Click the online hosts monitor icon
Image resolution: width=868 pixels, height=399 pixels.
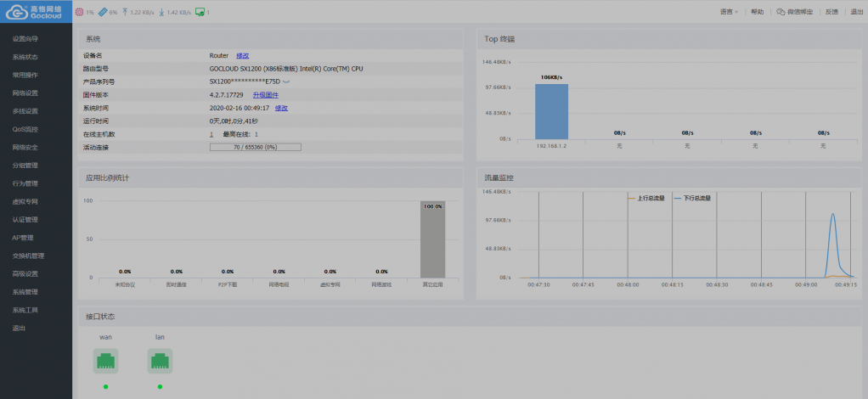pyautogui.click(x=200, y=12)
